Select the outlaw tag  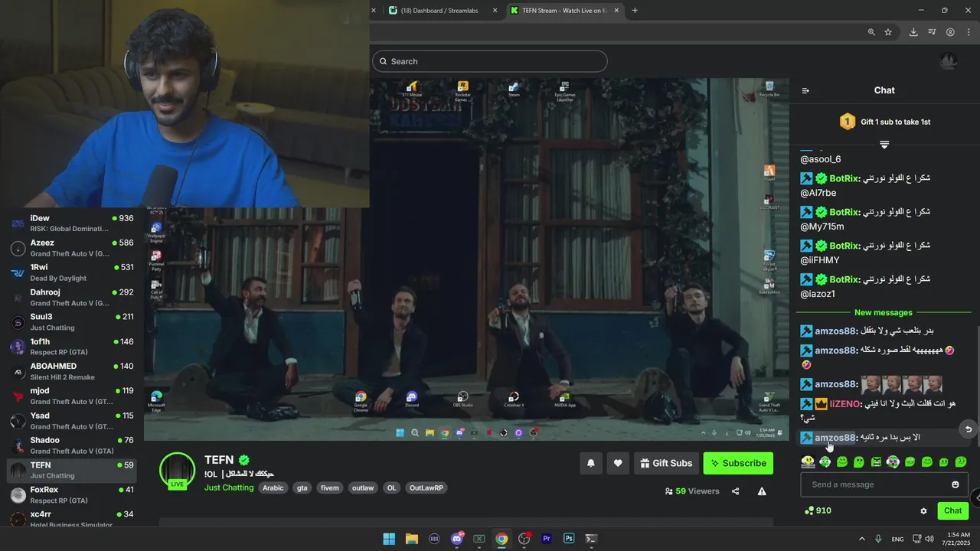pyautogui.click(x=363, y=487)
